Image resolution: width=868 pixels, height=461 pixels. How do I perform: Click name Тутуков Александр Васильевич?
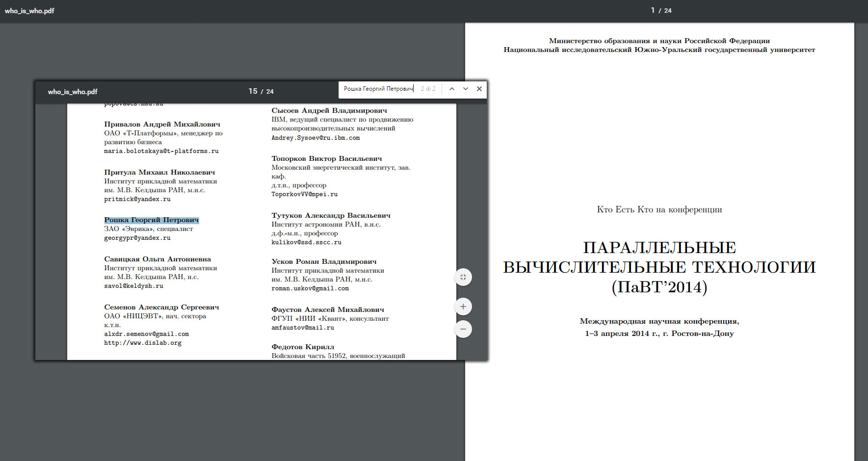[x=331, y=215]
